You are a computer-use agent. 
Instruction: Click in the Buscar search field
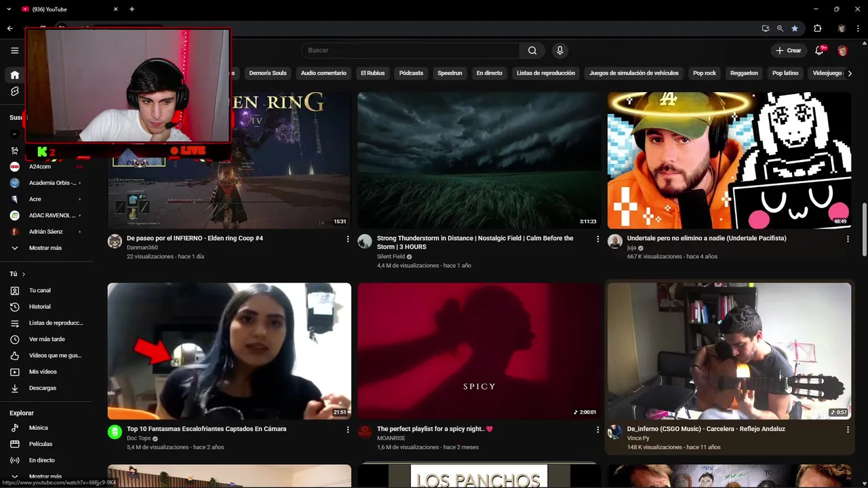tap(410, 50)
